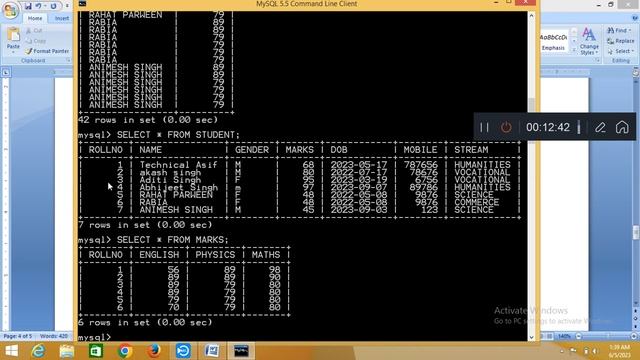Screen dimensions: 640x360
Task: Open Windows Start button
Action: (11, 351)
